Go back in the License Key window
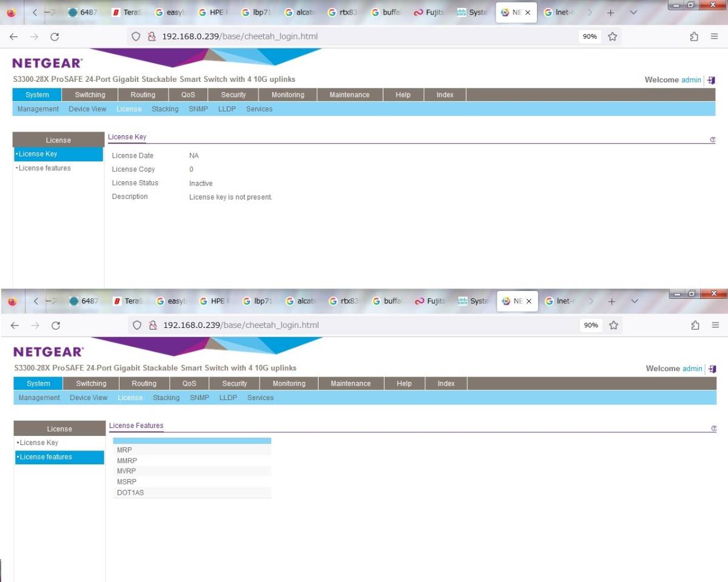Viewport: 728px width, 582px height. 14,37
